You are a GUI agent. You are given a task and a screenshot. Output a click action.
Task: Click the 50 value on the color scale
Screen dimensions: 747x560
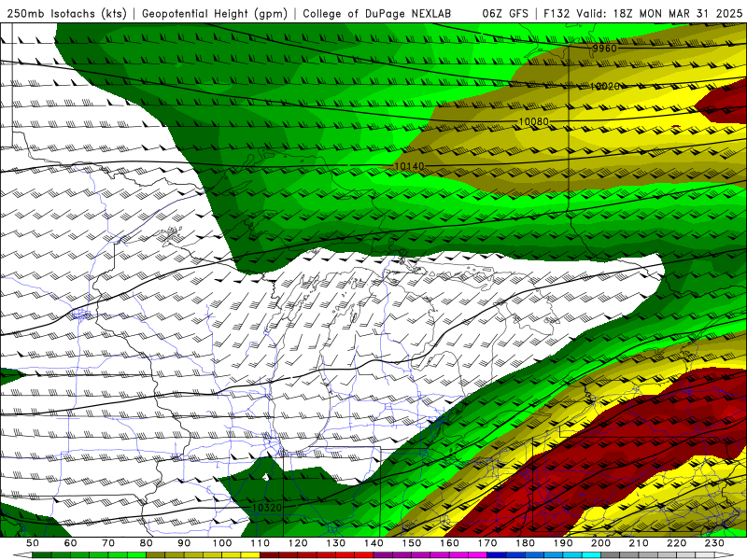point(33,543)
